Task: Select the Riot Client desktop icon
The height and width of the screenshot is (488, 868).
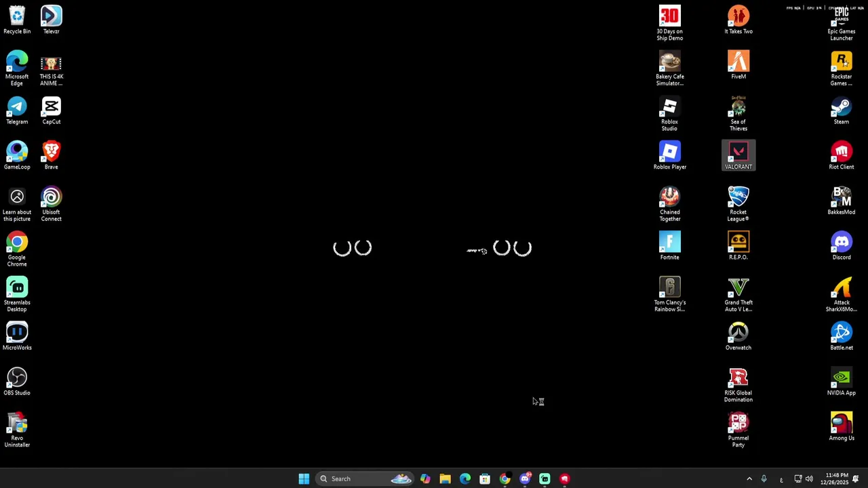Action: coord(842,155)
